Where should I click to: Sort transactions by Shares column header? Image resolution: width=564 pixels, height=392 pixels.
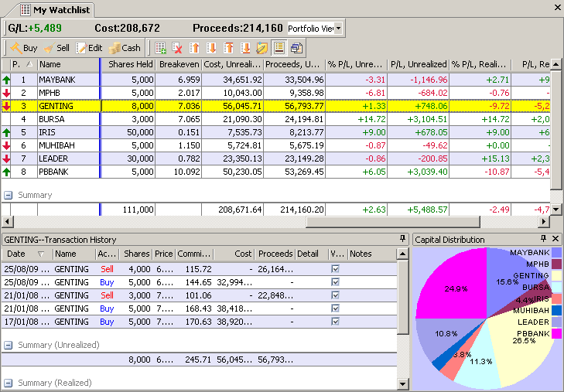tap(136, 254)
